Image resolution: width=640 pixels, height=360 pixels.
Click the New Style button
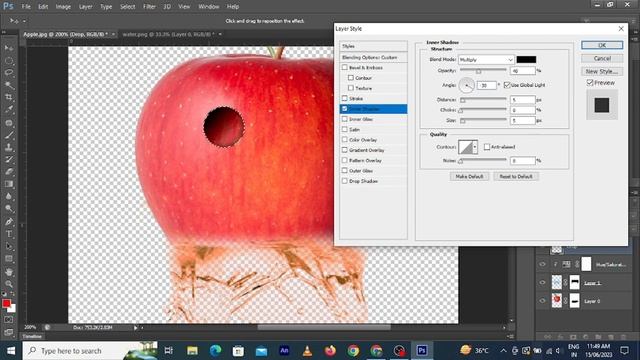pos(602,71)
